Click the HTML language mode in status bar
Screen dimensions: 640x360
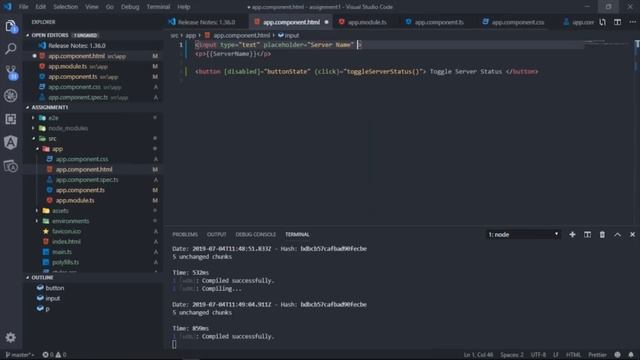click(573, 355)
